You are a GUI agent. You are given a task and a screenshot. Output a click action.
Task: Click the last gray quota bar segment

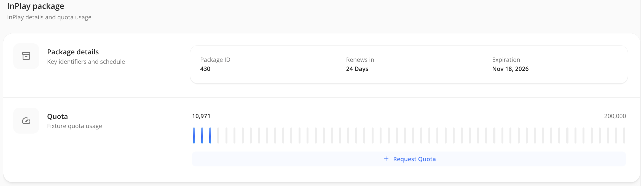(x=624, y=135)
